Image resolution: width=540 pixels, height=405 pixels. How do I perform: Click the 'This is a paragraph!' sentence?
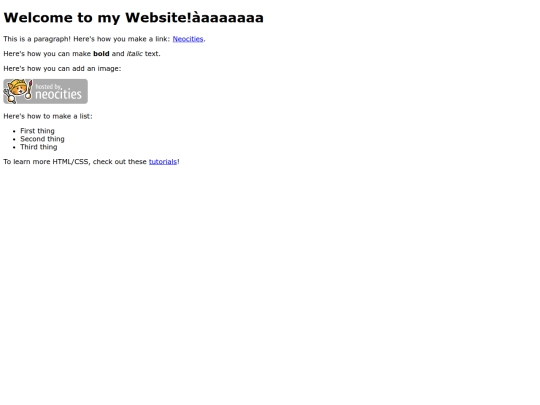point(37,39)
